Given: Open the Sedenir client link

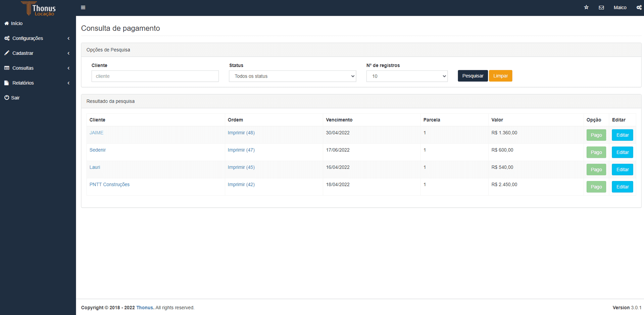Looking at the screenshot, I should pyautogui.click(x=98, y=150).
